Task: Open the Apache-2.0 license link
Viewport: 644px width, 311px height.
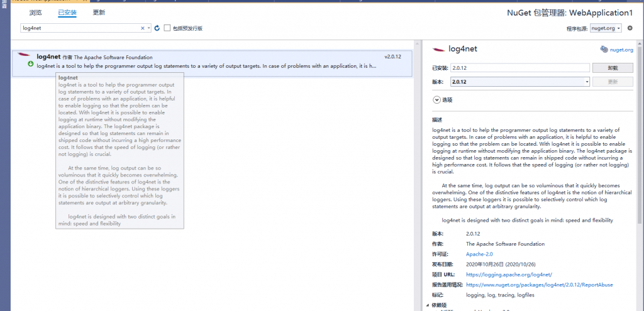Action: coord(479,254)
